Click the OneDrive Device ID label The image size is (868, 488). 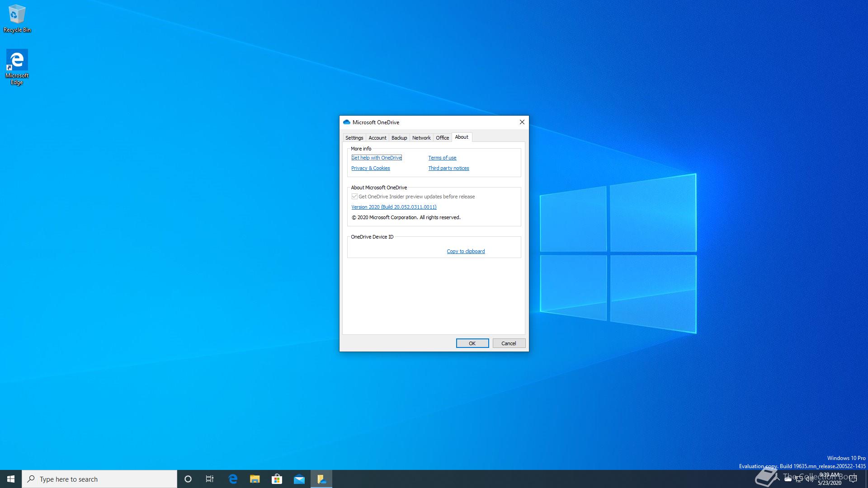pos(372,237)
